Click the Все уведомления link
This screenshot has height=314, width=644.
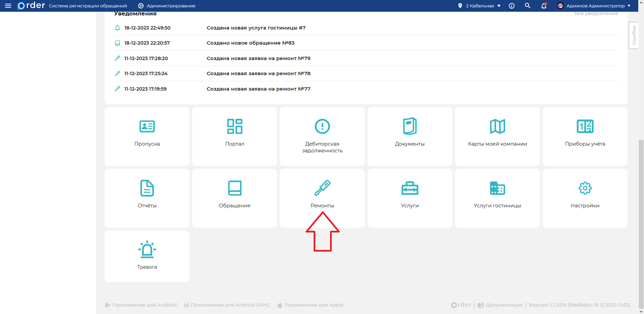pos(596,13)
